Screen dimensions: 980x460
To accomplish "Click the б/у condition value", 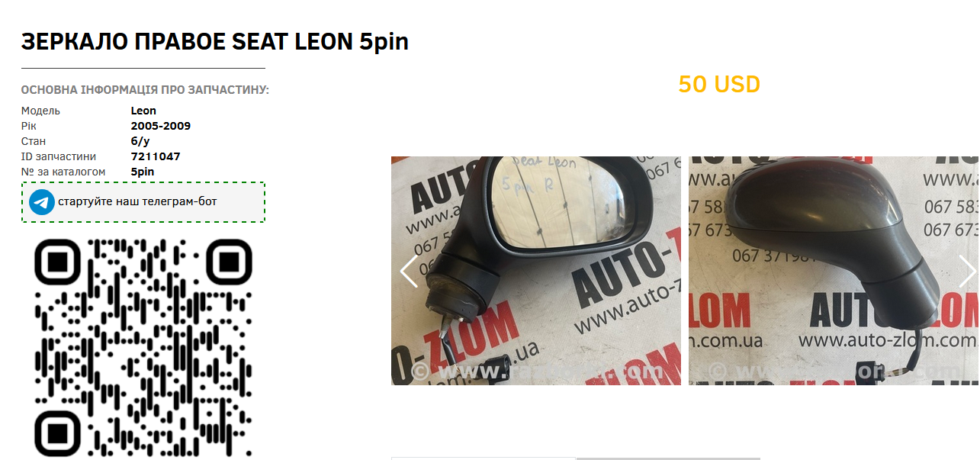I will coord(142,141).
